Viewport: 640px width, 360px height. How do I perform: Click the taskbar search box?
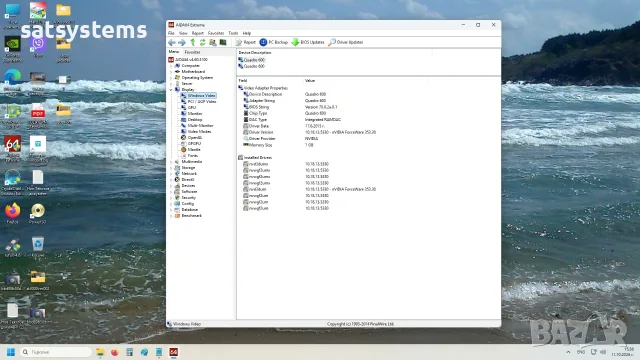[x=56, y=352]
